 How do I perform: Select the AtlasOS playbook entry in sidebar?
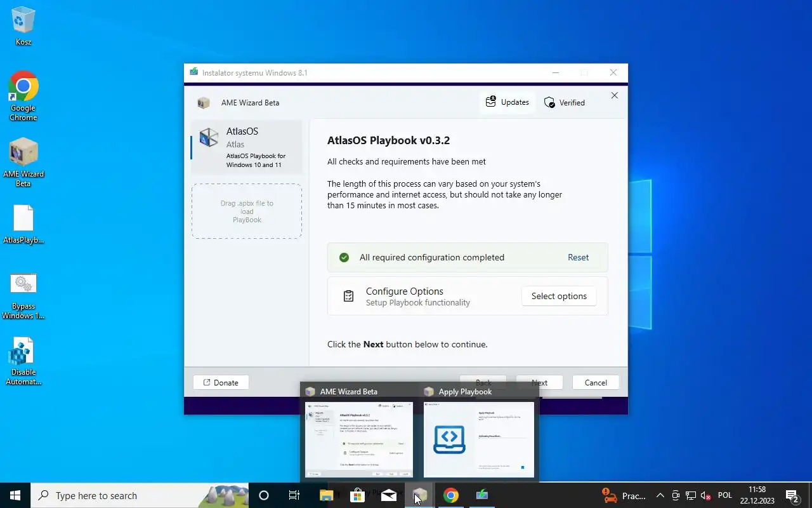pyautogui.click(x=247, y=147)
